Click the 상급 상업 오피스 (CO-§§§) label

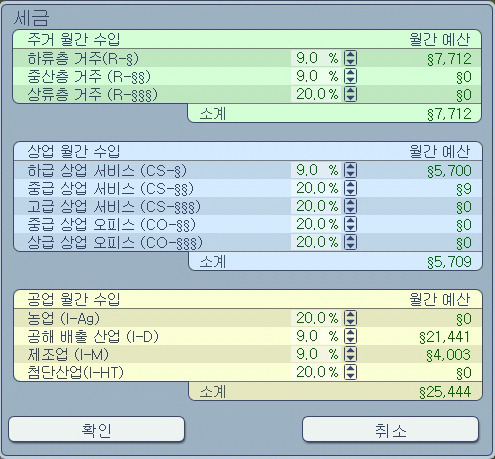[x=115, y=243]
